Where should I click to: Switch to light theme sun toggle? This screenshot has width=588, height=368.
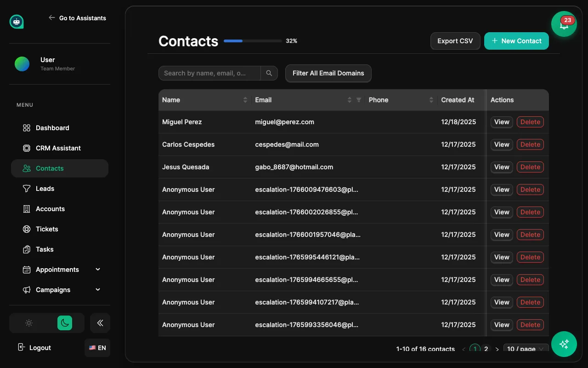29,323
